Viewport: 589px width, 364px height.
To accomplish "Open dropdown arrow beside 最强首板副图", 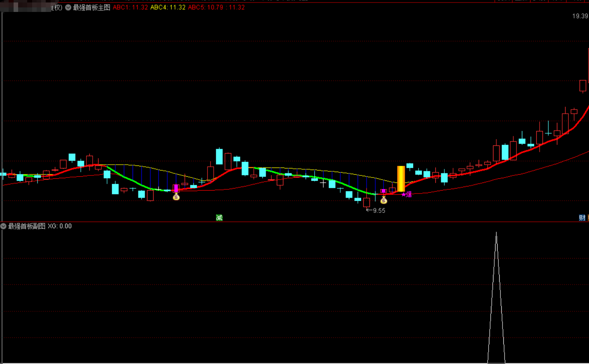I will pos(3,226).
